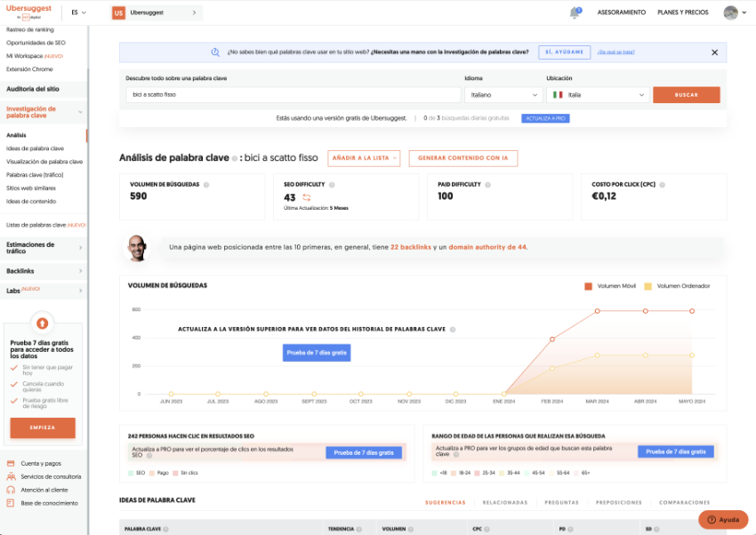Switch to the Preposiciones tab
The width and height of the screenshot is (756, 535).
coord(619,503)
